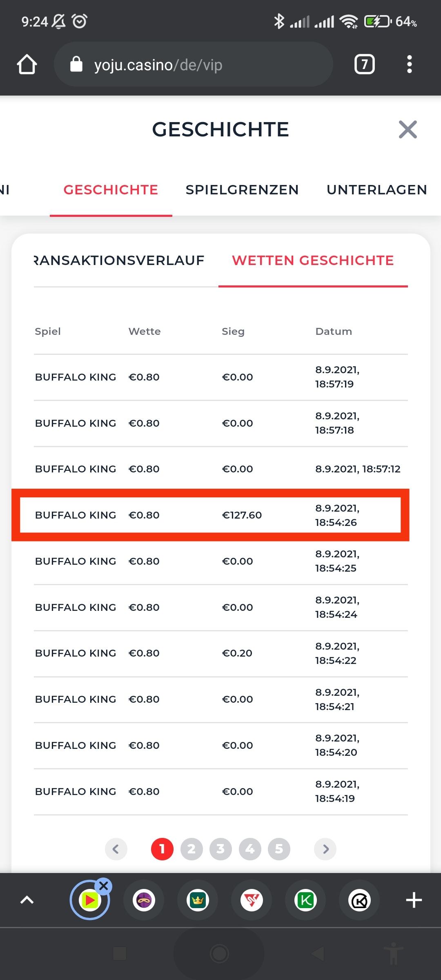Open the browser three-dot menu
Screen dimensions: 441x980
tap(409, 65)
